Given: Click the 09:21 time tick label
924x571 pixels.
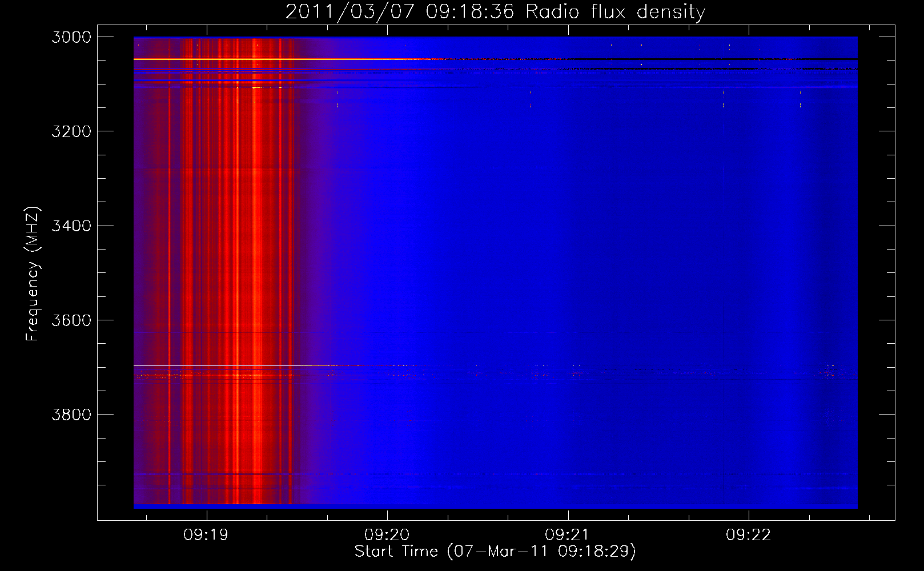Looking at the screenshot, I should click(x=567, y=535).
